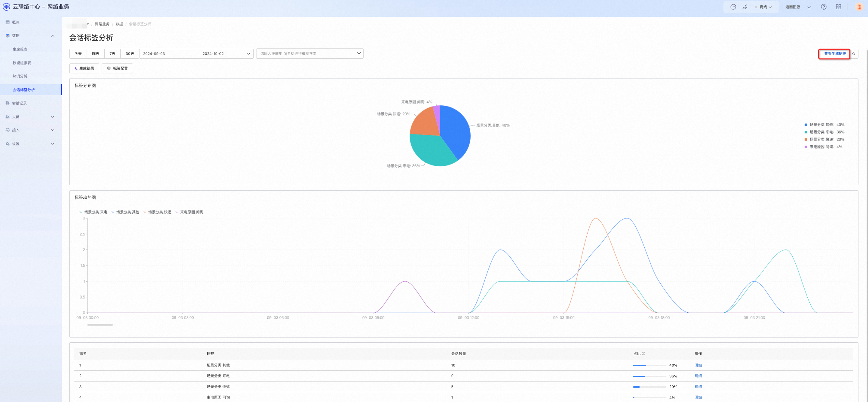Click 数据 in the breadcrumb
Image resolution: width=868 pixels, height=402 pixels.
point(119,24)
